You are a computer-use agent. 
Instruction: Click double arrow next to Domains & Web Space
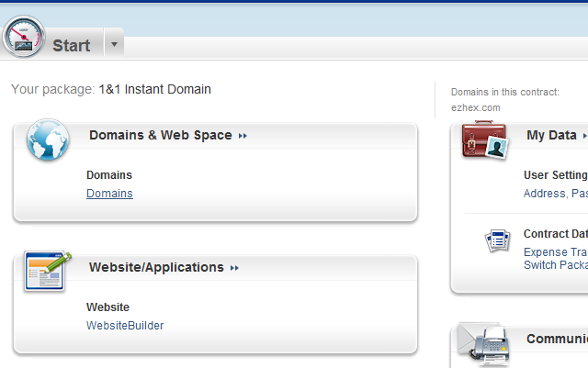[243, 136]
